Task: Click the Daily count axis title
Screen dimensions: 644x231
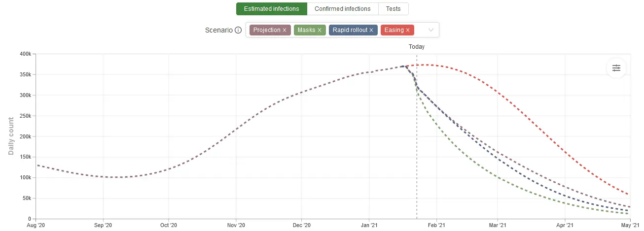Action: (11, 136)
